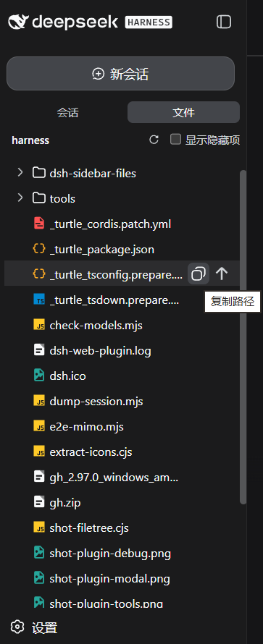This screenshot has height=644, width=263.
Task: Open check-models.mjs file
Action: [96, 326]
